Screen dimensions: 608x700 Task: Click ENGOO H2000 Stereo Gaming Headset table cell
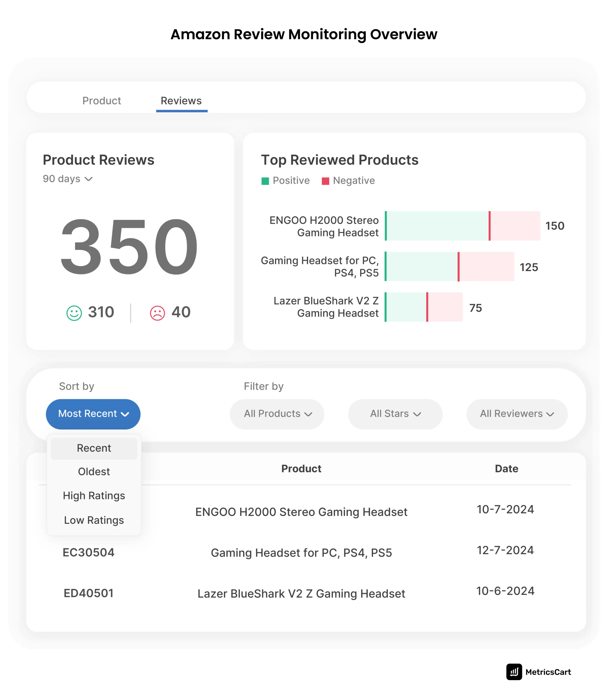pos(301,512)
